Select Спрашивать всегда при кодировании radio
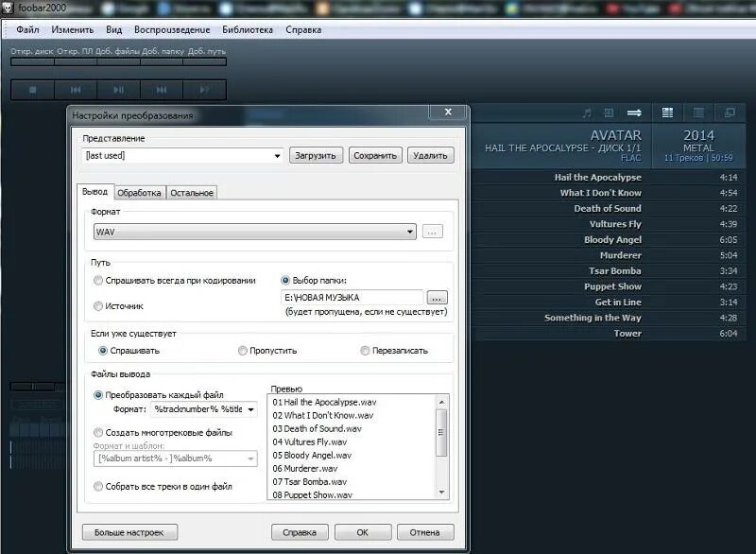 (x=98, y=281)
